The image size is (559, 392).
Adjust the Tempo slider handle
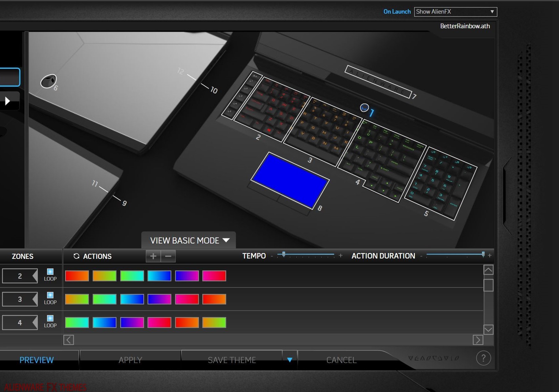284,254
